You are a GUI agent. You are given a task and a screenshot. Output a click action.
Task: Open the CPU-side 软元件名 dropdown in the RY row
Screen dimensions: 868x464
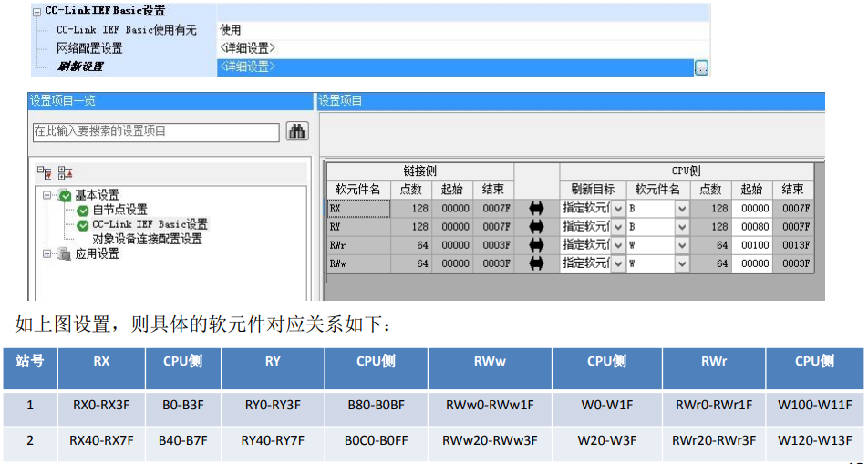point(682,227)
